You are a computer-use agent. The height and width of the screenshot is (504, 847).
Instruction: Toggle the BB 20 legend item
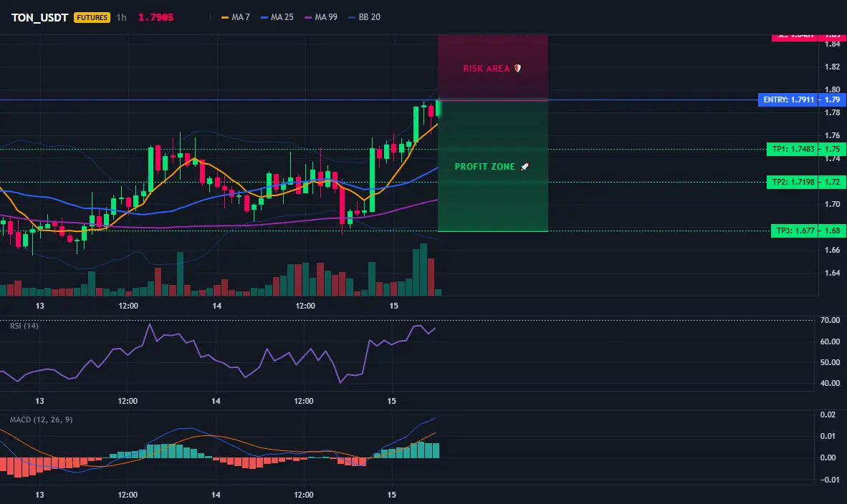point(365,17)
